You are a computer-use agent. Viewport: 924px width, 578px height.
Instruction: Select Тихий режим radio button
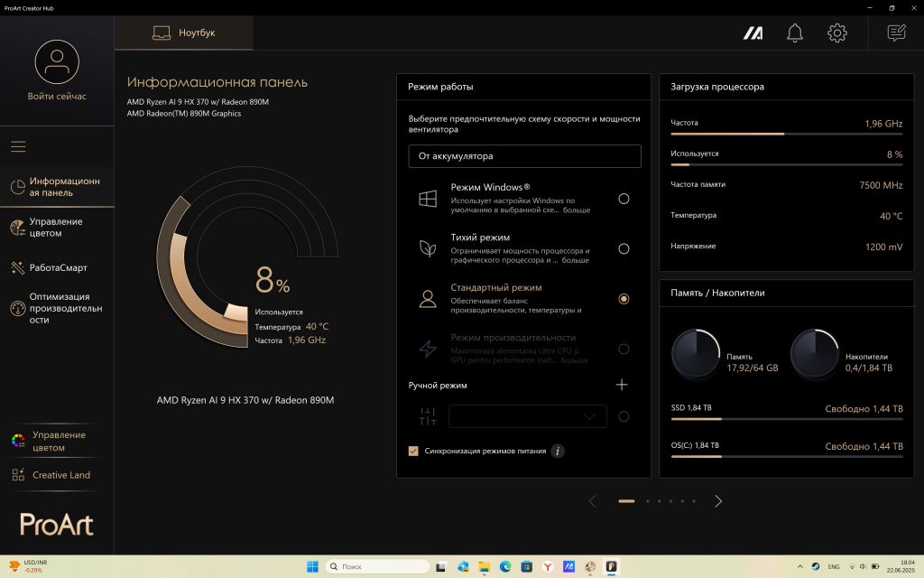pos(624,249)
